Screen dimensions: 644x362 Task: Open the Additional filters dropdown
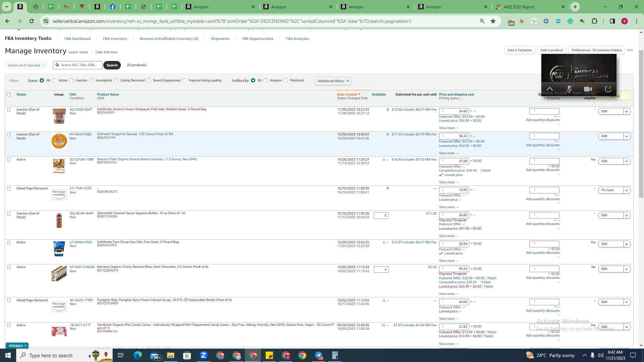coord(333,81)
